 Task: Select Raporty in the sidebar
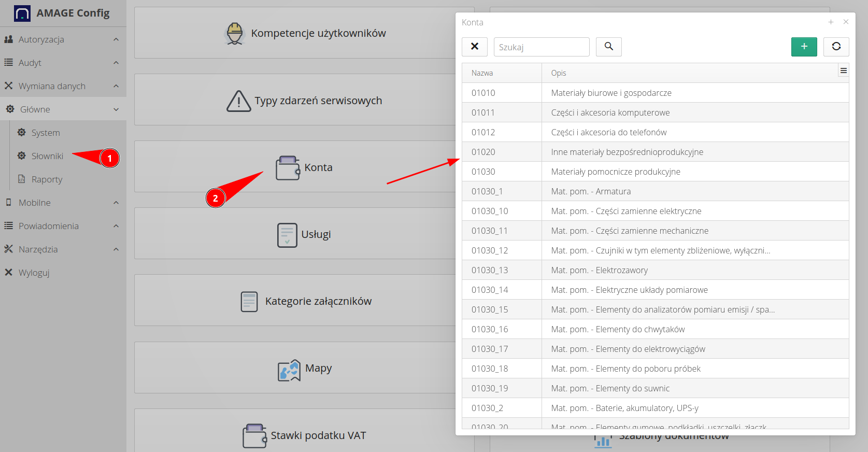[47, 179]
